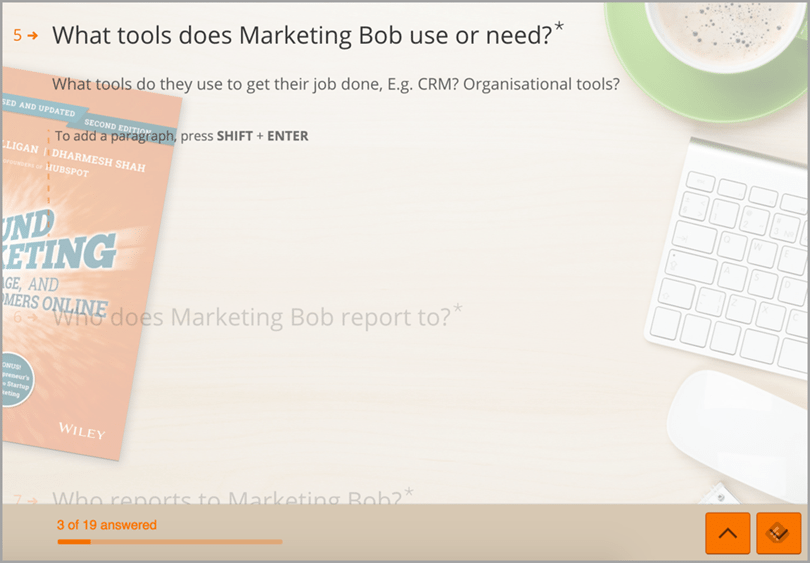810x563 pixels.
Task: Click the required asterisk on question 6
Action: (458, 309)
